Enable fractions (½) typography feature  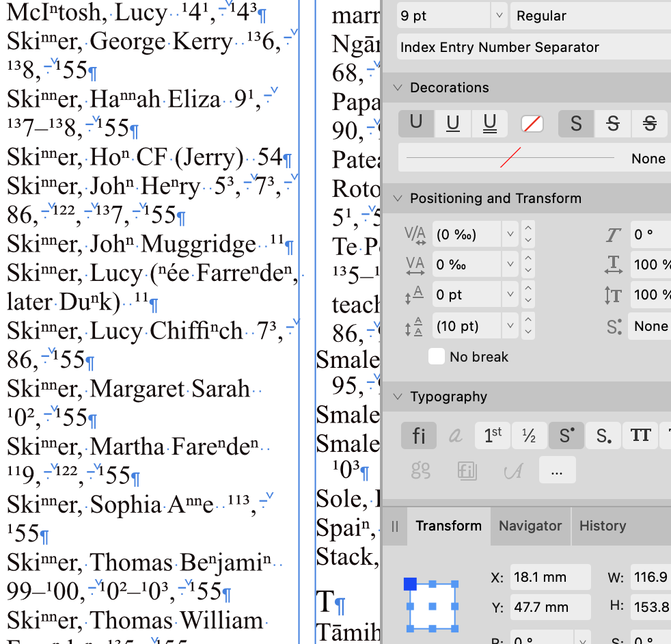tap(529, 436)
